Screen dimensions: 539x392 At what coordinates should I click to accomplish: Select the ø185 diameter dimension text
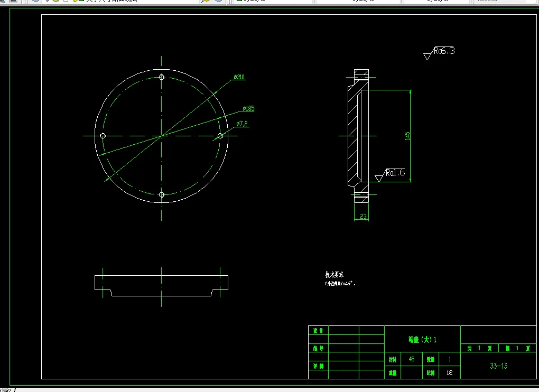[248, 108]
